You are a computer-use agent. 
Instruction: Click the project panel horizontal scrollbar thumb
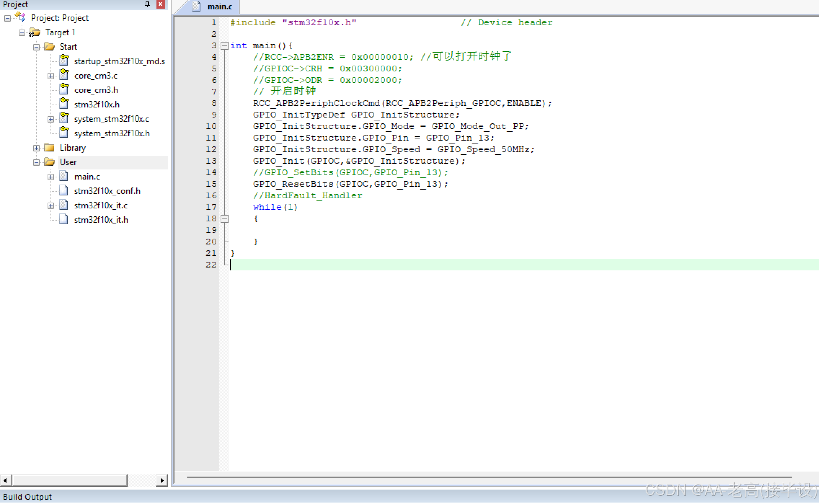point(70,480)
